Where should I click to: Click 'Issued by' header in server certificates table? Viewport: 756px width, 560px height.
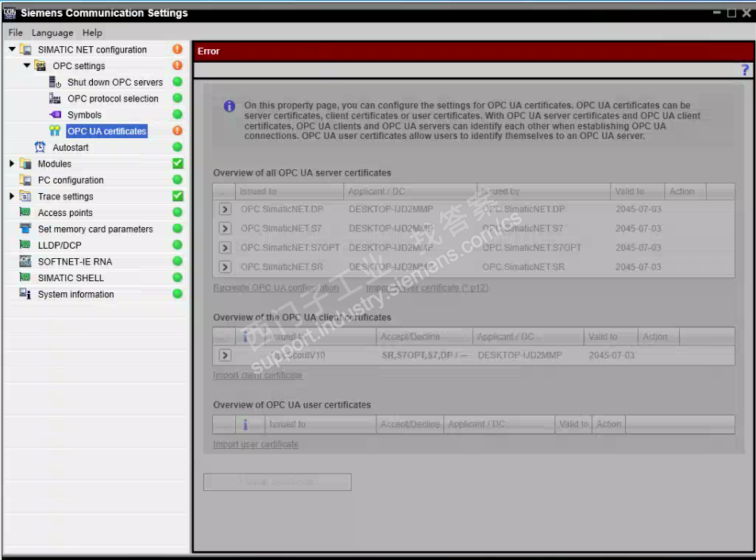[543, 191]
